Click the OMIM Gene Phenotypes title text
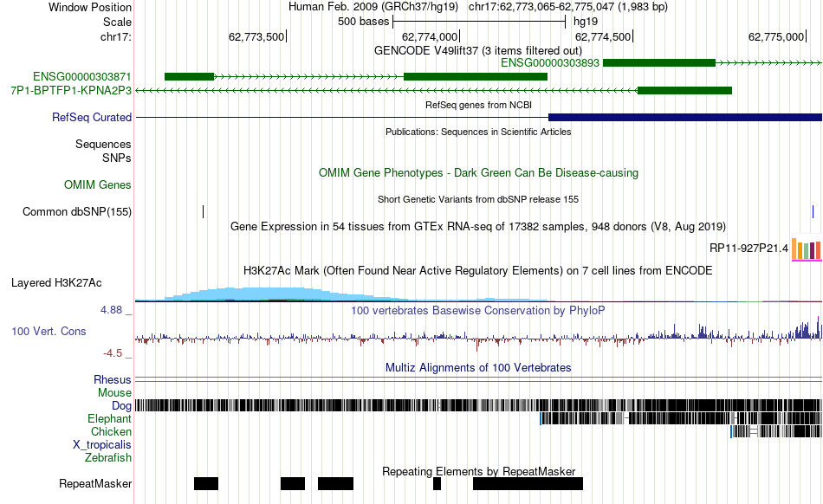 tap(478, 172)
